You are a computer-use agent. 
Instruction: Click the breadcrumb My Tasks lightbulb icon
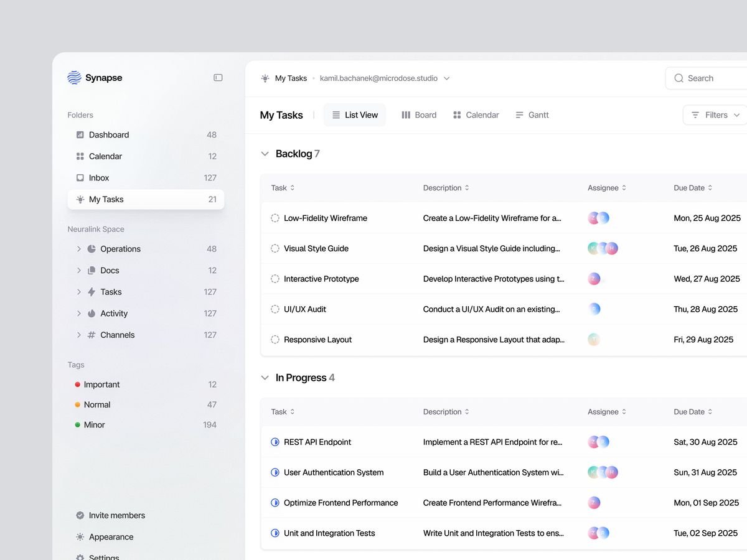tap(265, 78)
